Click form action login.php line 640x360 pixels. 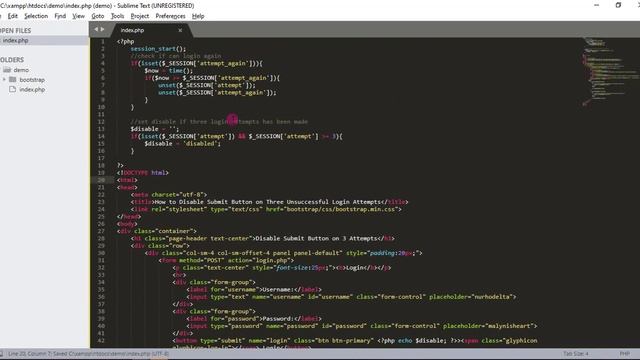coord(227,260)
